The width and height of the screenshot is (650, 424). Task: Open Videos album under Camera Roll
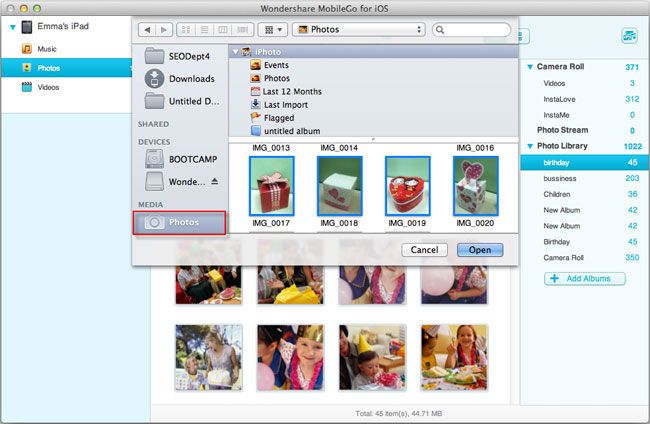(585, 83)
